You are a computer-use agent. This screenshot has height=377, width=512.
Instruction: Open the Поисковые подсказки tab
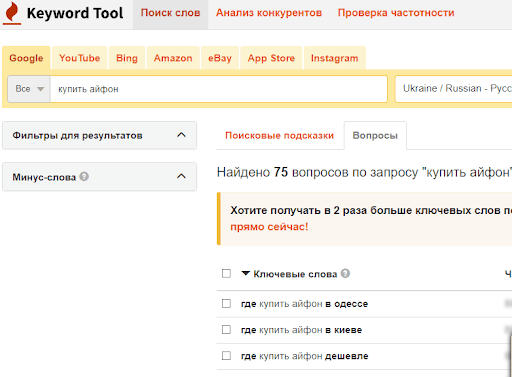[x=280, y=135]
